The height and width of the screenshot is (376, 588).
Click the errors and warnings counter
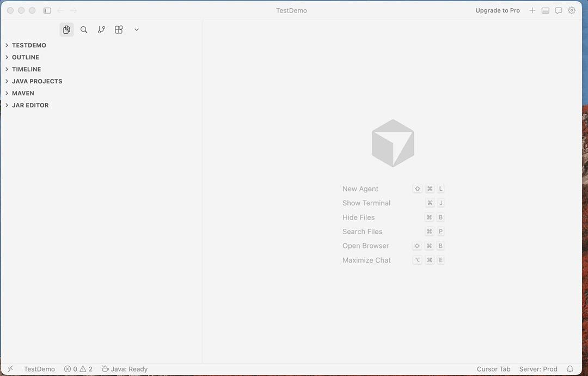78,369
